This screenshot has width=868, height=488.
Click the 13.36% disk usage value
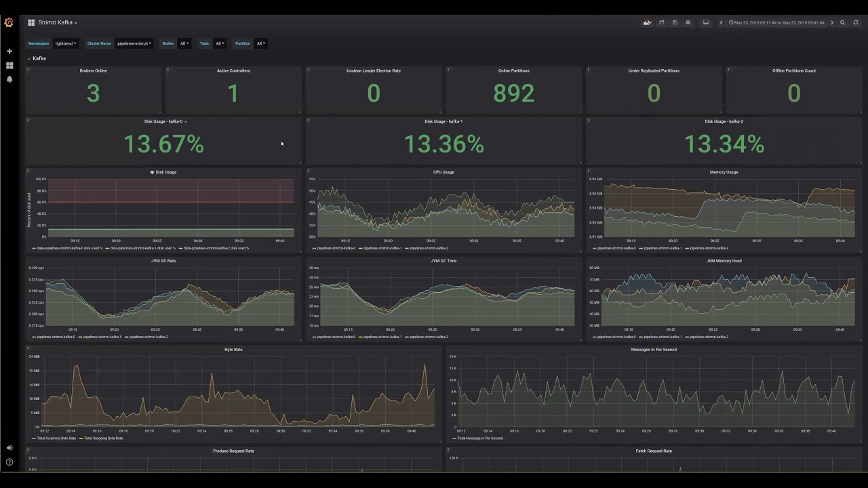coord(443,144)
